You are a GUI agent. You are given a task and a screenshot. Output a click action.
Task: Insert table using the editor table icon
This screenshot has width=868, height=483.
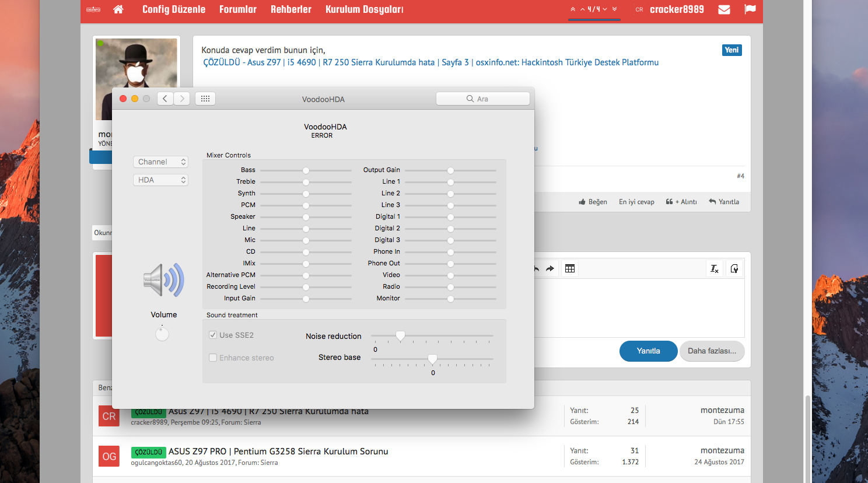coord(570,268)
